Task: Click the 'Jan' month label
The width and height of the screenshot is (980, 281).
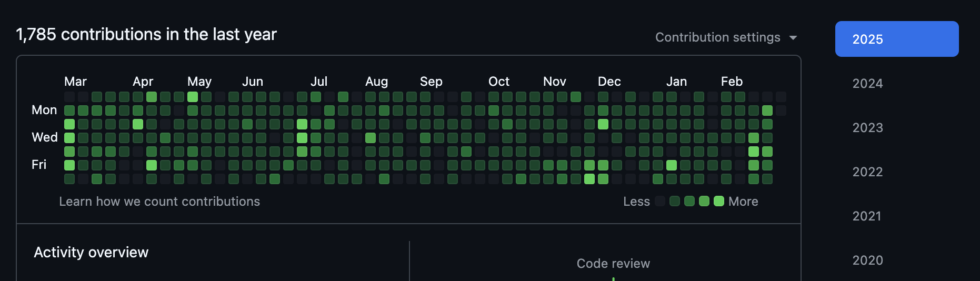Action: pos(676,82)
